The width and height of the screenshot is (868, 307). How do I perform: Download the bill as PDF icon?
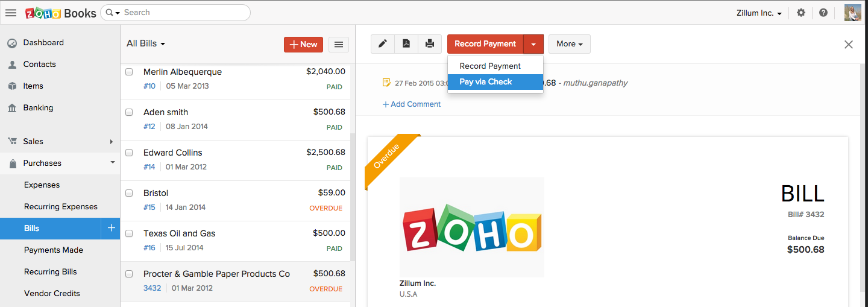[x=406, y=44]
